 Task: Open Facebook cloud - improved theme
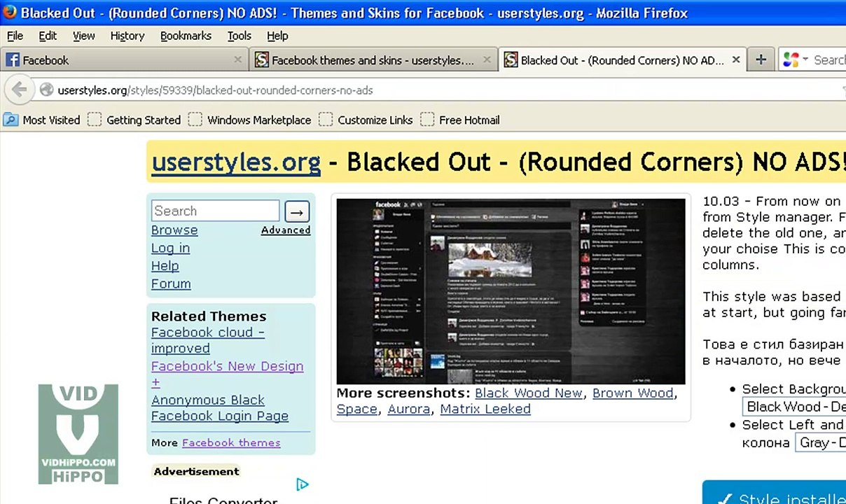coord(208,340)
